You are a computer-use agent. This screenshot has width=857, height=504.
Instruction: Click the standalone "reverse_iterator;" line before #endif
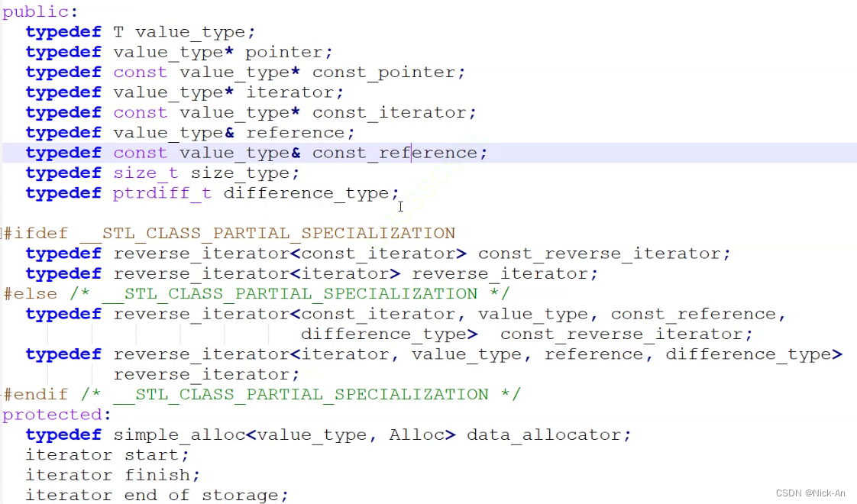[206, 375]
